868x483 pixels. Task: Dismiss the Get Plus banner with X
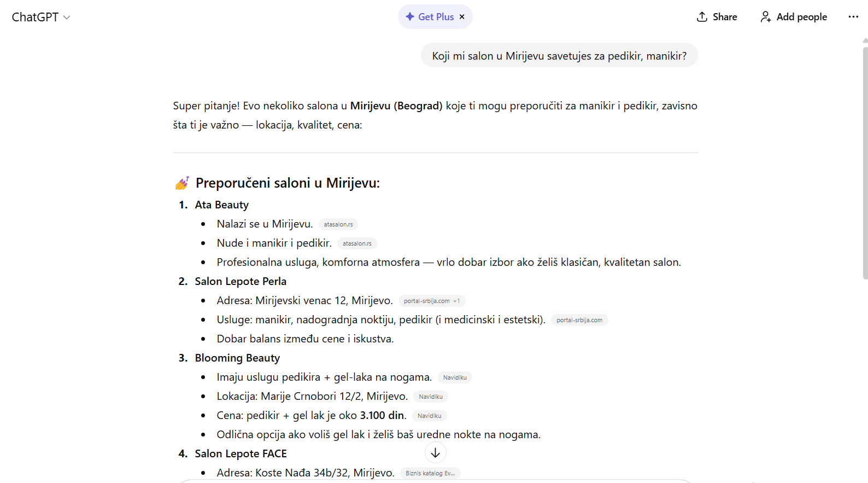pos(462,17)
